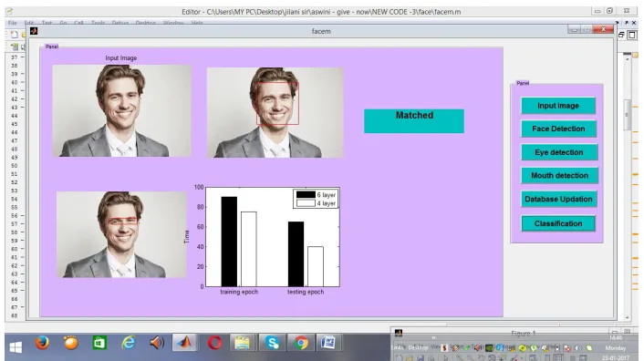The image size is (644, 361).
Task: Click the Input Image label text
Action: click(121, 58)
